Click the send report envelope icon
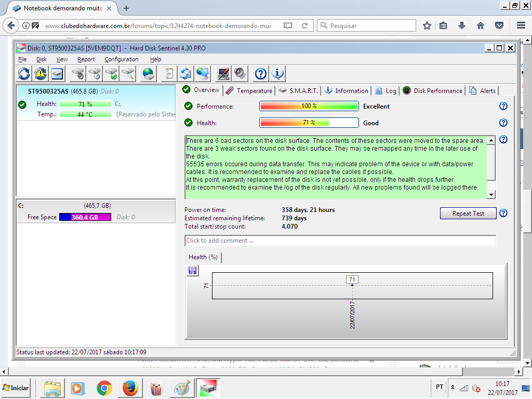Viewport: 532px width, 399px height. tap(185, 74)
